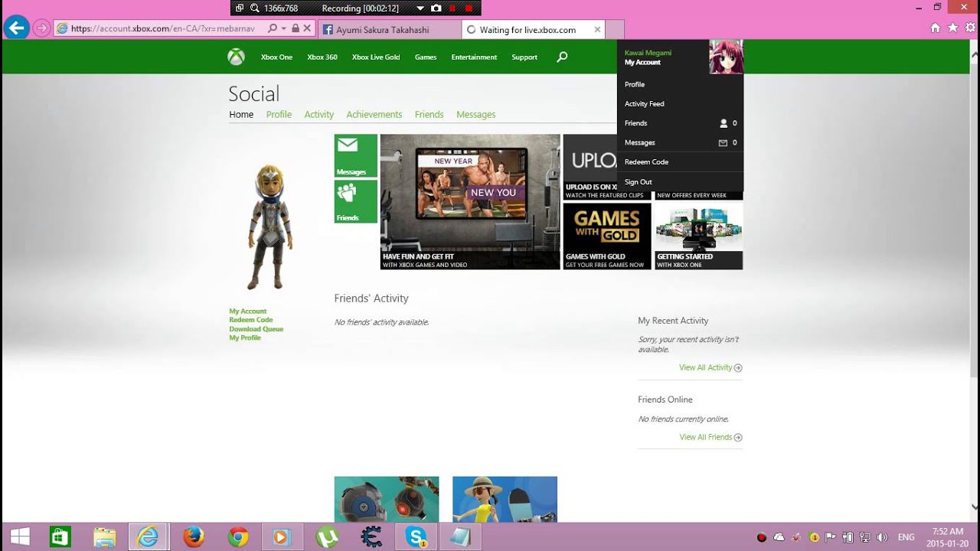Open browser Home icon
This screenshot has width=980, height=551.
pos(935,28)
